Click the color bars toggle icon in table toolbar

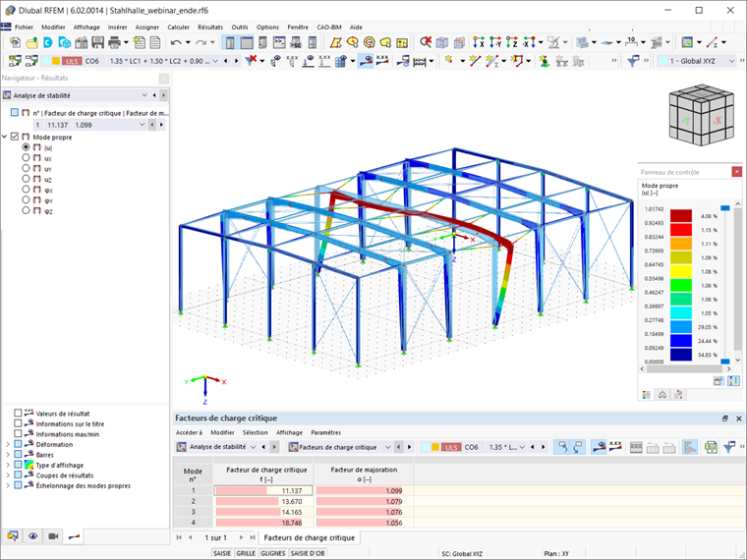[690, 447]
